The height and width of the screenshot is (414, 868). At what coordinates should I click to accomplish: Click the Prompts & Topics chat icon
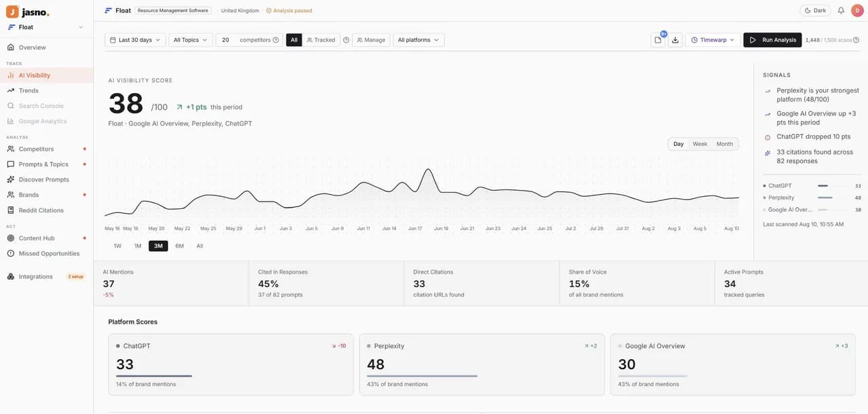(11, 164)
